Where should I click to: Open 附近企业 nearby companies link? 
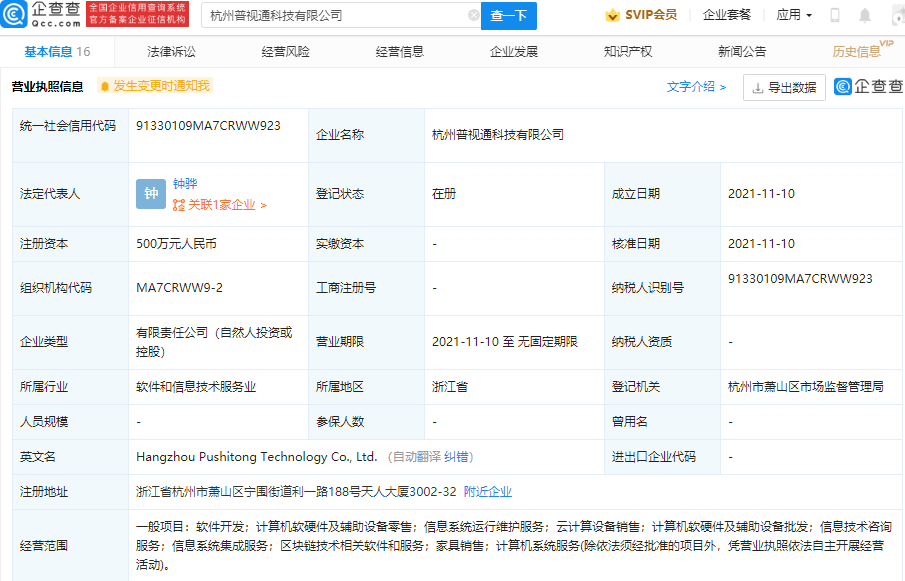coord(488,491)
